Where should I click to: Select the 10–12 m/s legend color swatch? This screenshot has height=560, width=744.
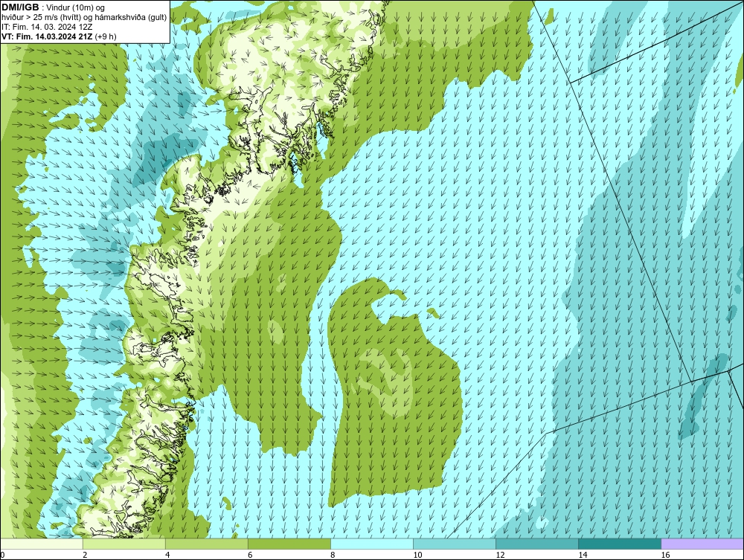click(x=454, y=544)
